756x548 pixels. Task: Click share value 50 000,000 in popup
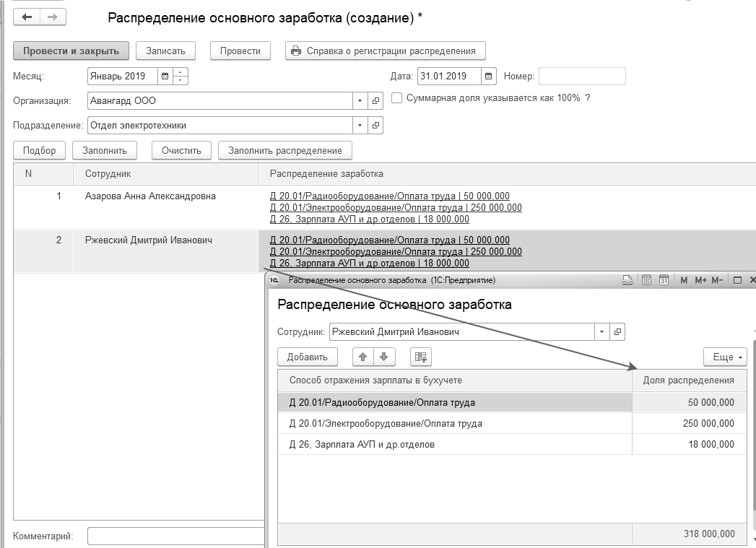click(711, 402)
